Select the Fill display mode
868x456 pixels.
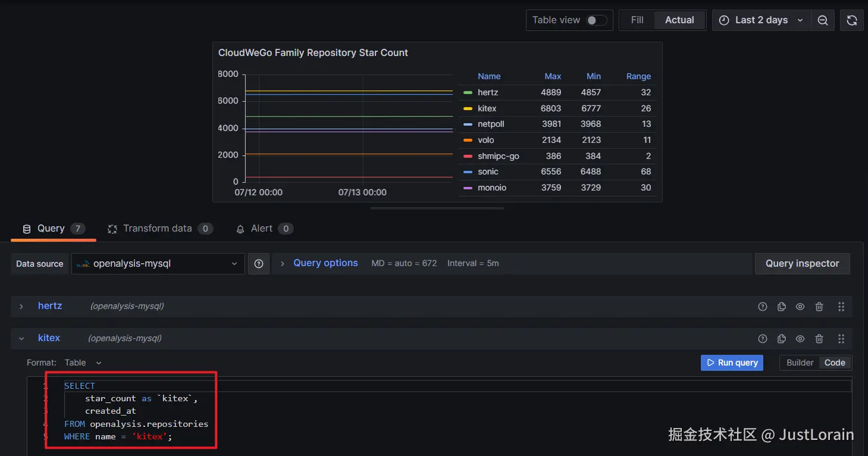click(637, 20)
